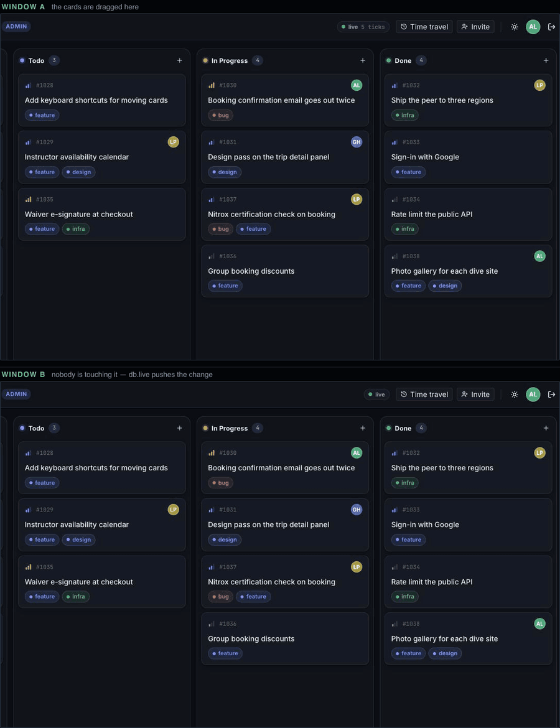Add a card to Todo in Window A
The height and width of the screenshot is (728, 560).
click(179, 60)
